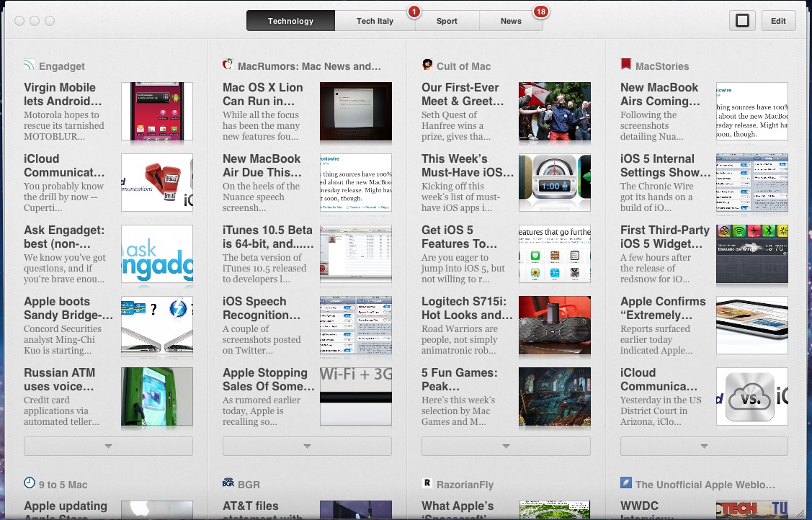Open the Tech Italy tab
The width and height of the screenshot is (812, 520).
click(x=375, y=21)
